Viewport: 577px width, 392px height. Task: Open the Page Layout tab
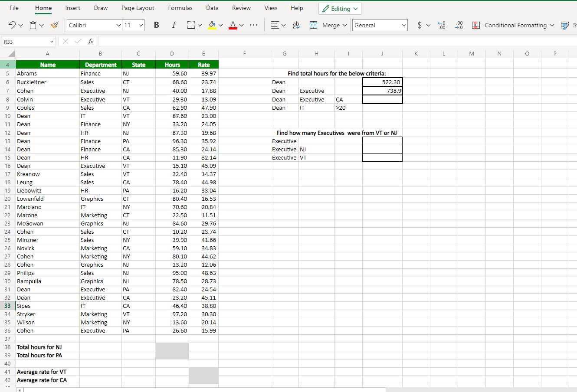138,8
